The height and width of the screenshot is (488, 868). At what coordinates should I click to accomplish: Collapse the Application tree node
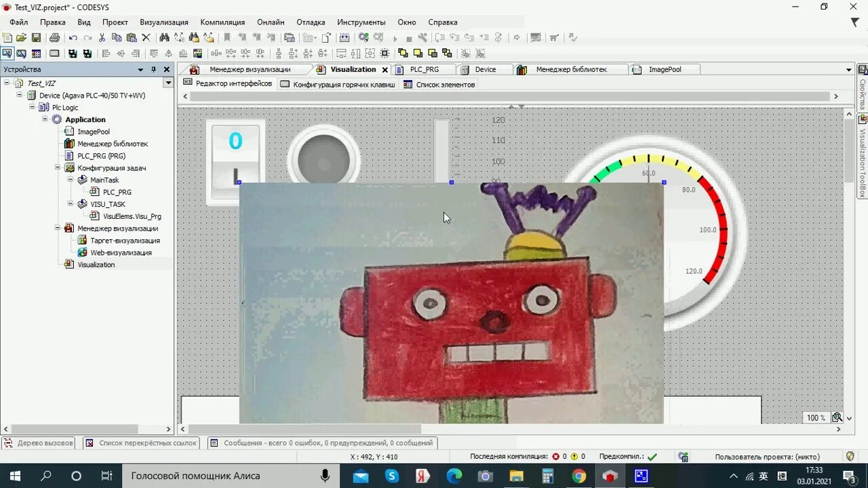(45, 119)
